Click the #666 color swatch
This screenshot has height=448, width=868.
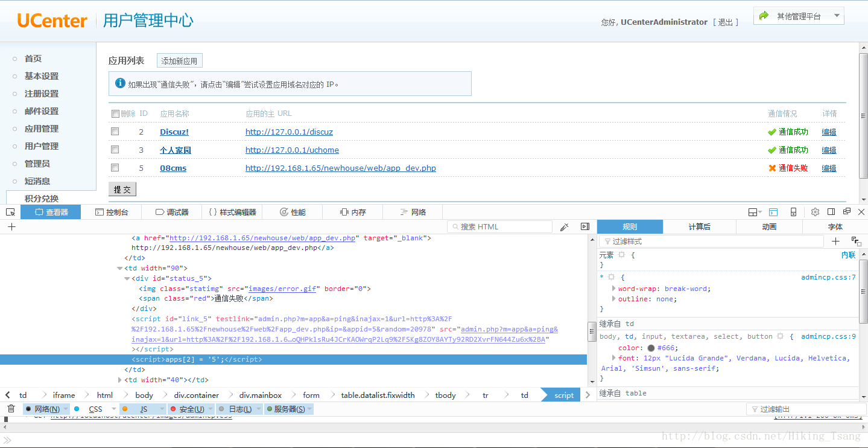pyautogui.click(x=651, y=348)
